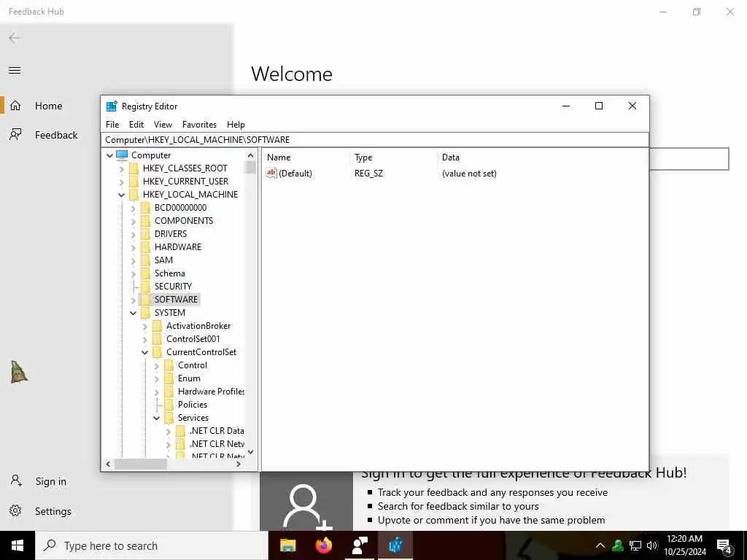Open the volume control in system tray
The width and height of the screenshot is (747, 560).
pos(652,545)
